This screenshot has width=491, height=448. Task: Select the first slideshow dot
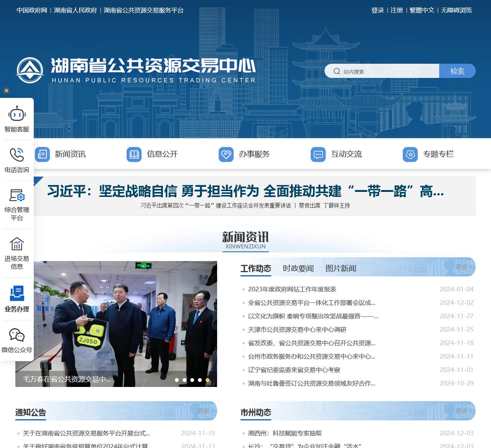point(177,380)
